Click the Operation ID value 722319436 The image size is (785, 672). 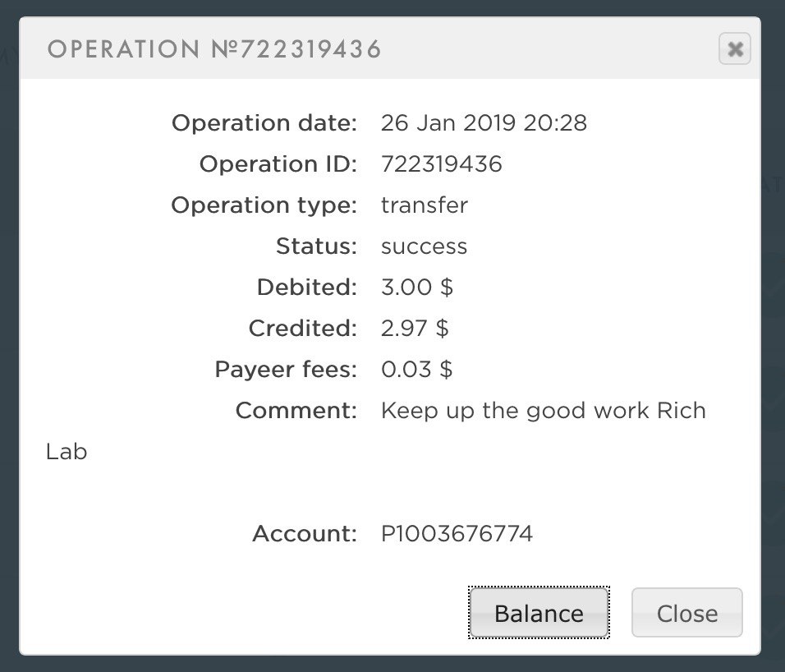tap(441, 164)
